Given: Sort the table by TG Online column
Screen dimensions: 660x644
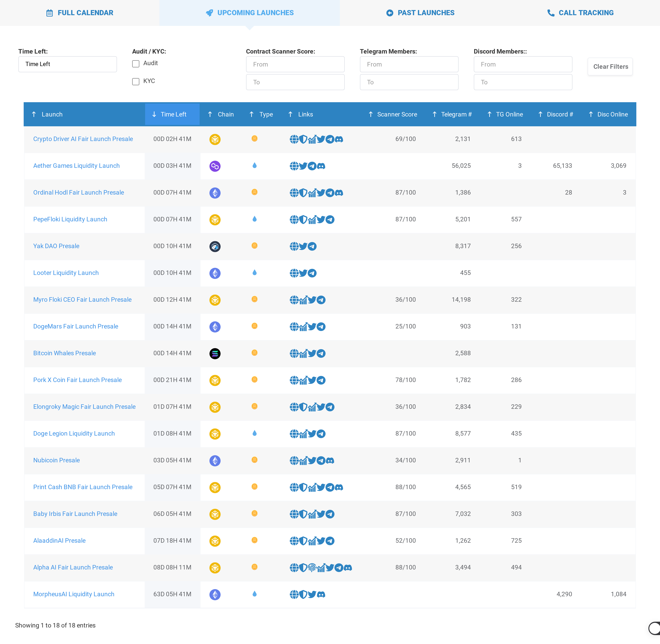Looking at the screenshot, I should pyautogui.click(x=505, y=114).
